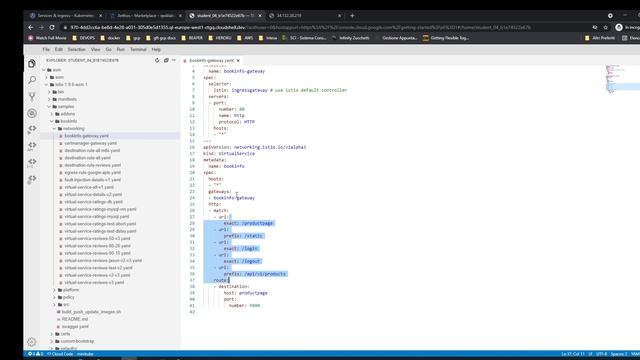The height and width of the screenshot is (360, 640).
Task: Collapse all folders in explorer header
Action: pos(166,60)
